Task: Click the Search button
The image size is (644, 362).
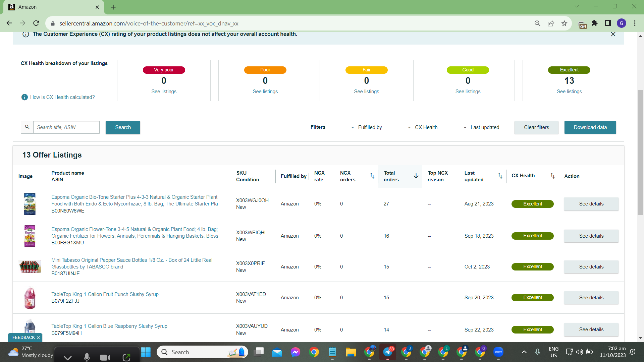Action: click(123, 127)
